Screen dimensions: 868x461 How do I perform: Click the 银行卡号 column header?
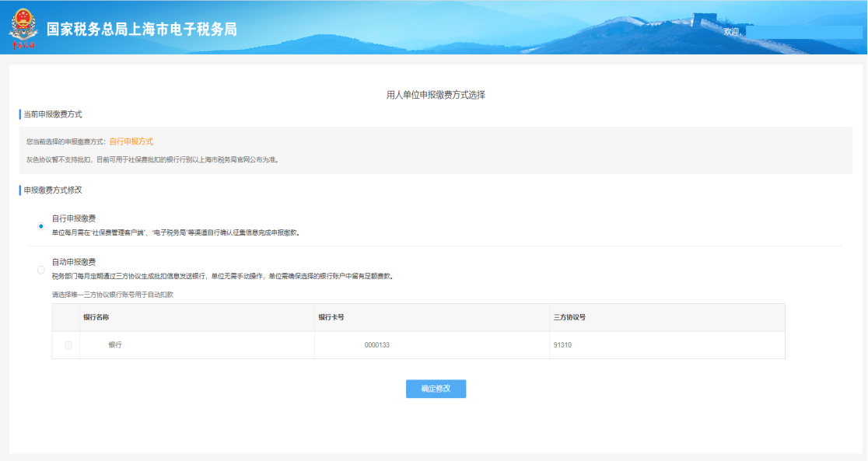332,317
